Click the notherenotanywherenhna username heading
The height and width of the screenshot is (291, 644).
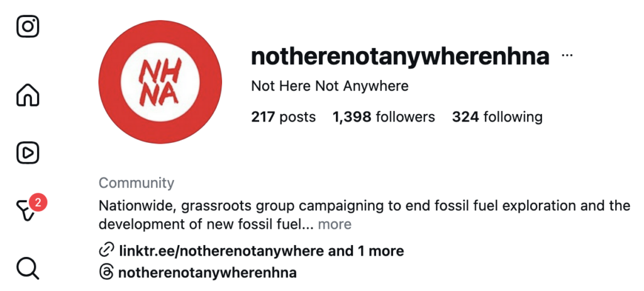[400, 57]
